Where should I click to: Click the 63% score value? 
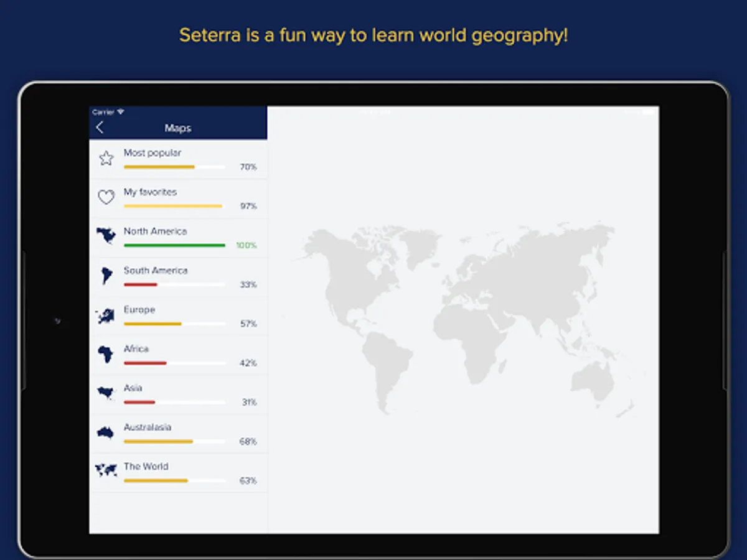(248, 480)
